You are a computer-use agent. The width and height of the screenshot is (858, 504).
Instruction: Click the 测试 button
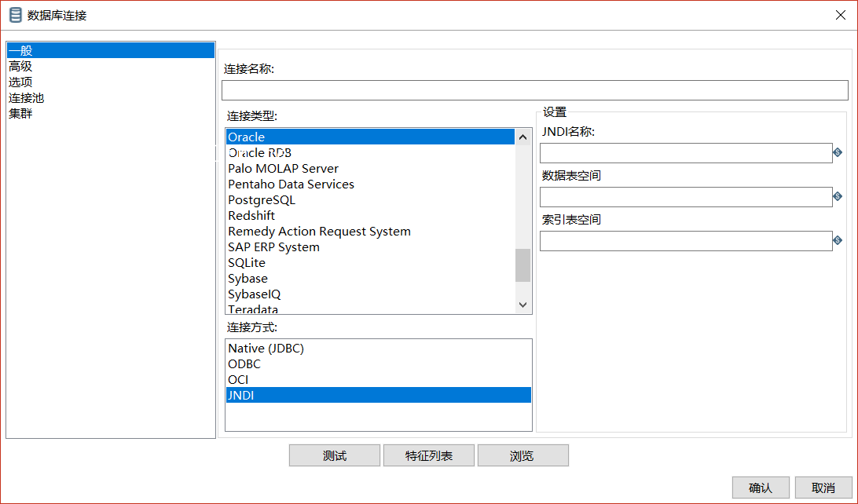[335, 455]
